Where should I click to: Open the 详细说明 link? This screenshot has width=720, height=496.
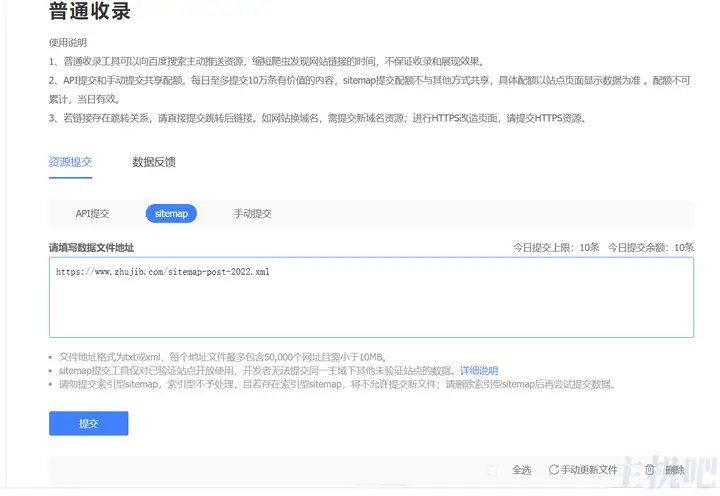click(479, 371)
